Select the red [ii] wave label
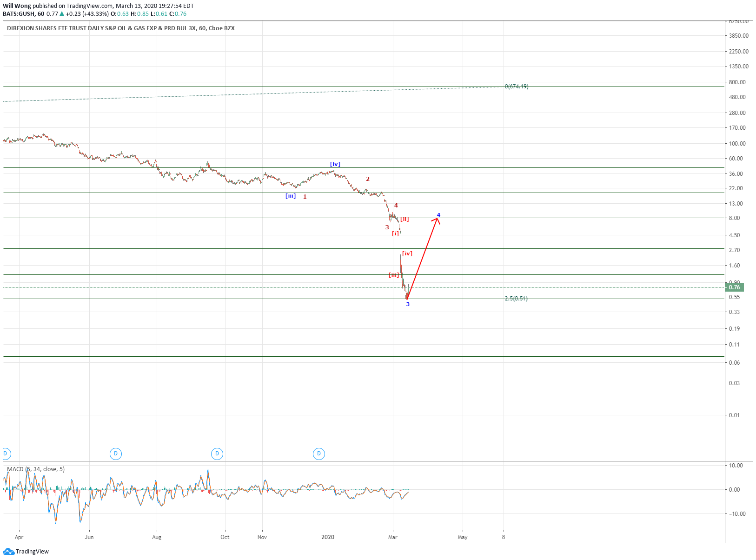756x560 pixels. 405,219
